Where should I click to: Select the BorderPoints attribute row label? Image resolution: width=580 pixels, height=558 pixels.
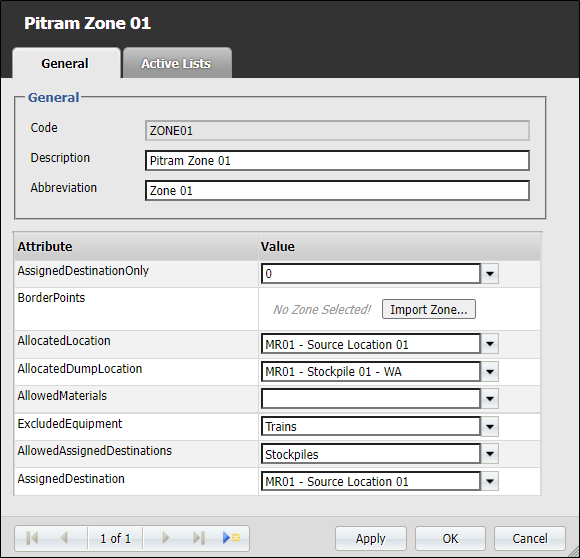tap(51, 298)
